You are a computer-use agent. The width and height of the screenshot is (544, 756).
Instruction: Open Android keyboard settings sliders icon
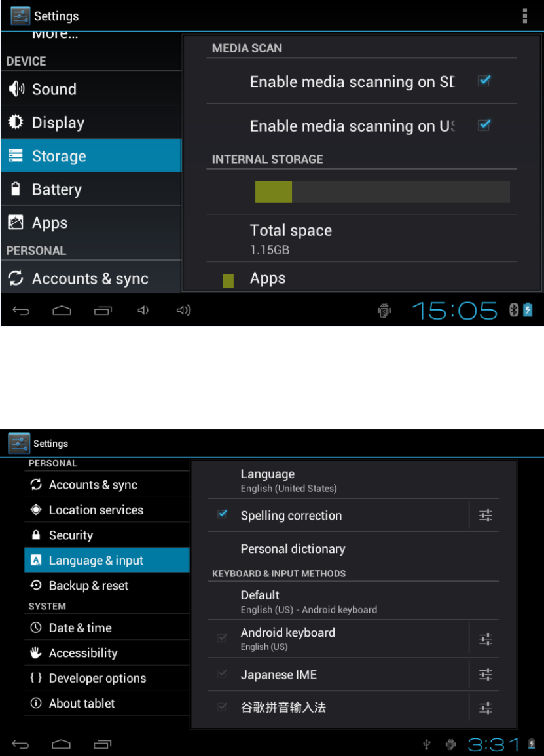(x=485, y=639)
